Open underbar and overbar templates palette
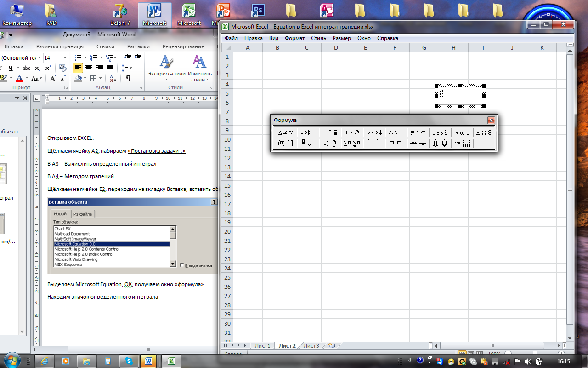Image resolution: width=588 pixels, height=368 pixels. 396,144
